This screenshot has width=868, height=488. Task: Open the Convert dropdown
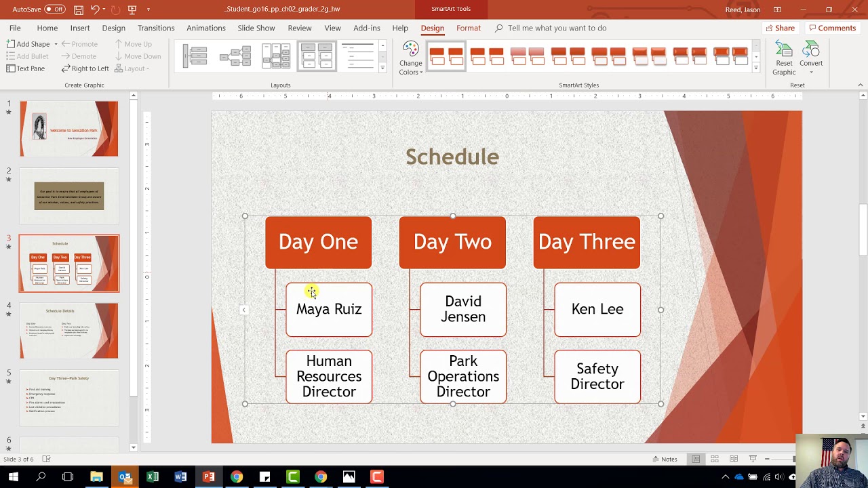[x=811, y=59]
